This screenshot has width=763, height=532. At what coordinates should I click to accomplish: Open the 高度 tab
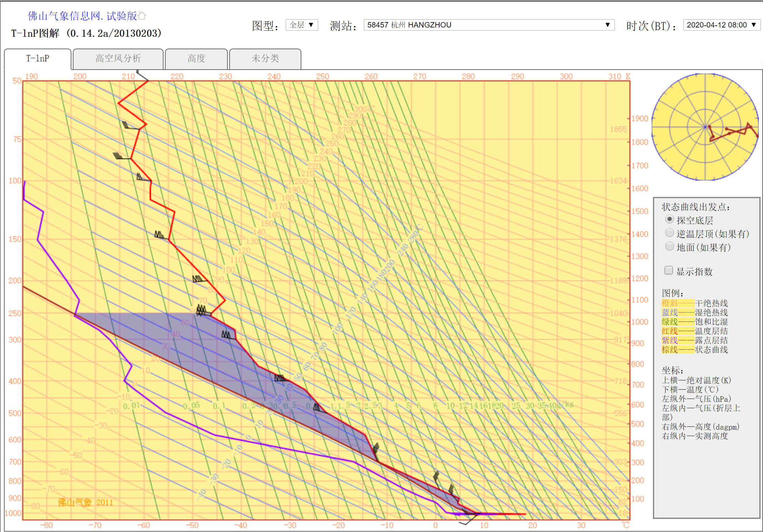tap(196, 59)
